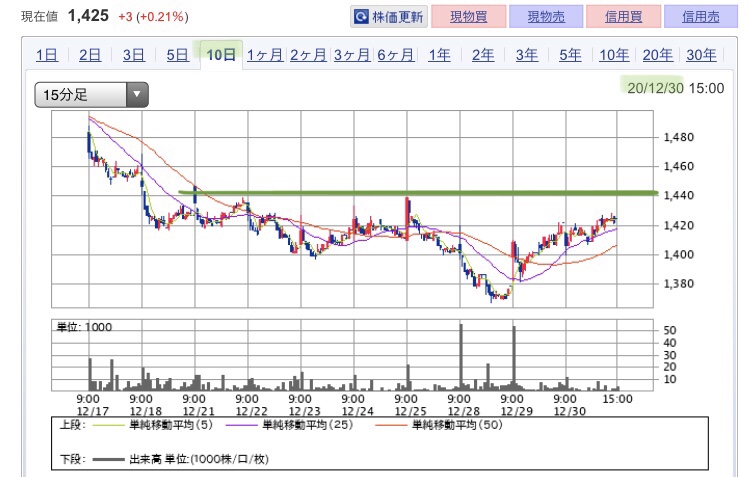Click the 1,480 price axis label
The image size is (749, 477).
point(679,137)
